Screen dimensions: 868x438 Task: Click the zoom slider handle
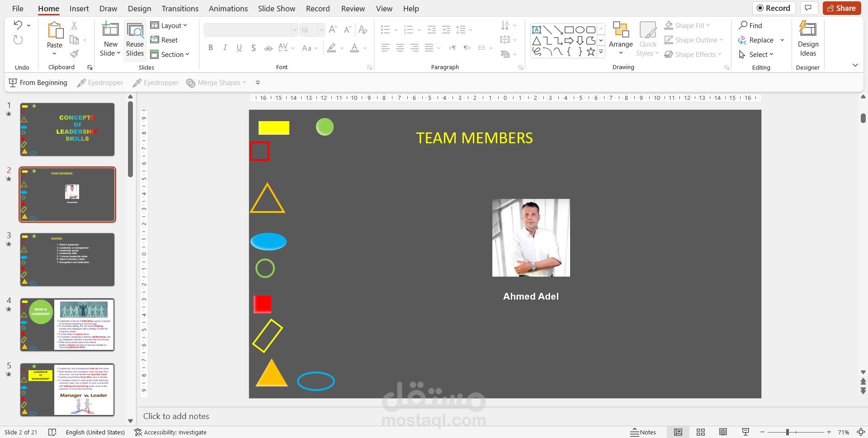pos(787,432)
